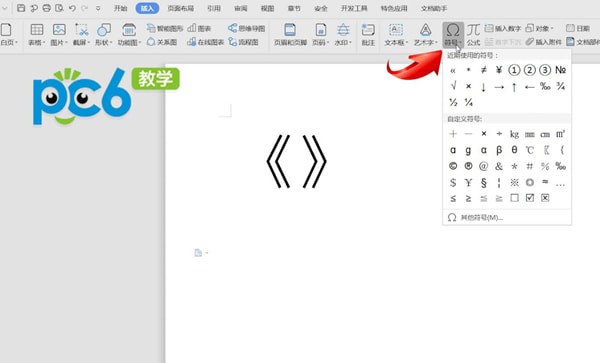Insert a 图表 (Chart)
This screenshot has width=600, height=363.
pyautogui.click(x=199, y=28)
